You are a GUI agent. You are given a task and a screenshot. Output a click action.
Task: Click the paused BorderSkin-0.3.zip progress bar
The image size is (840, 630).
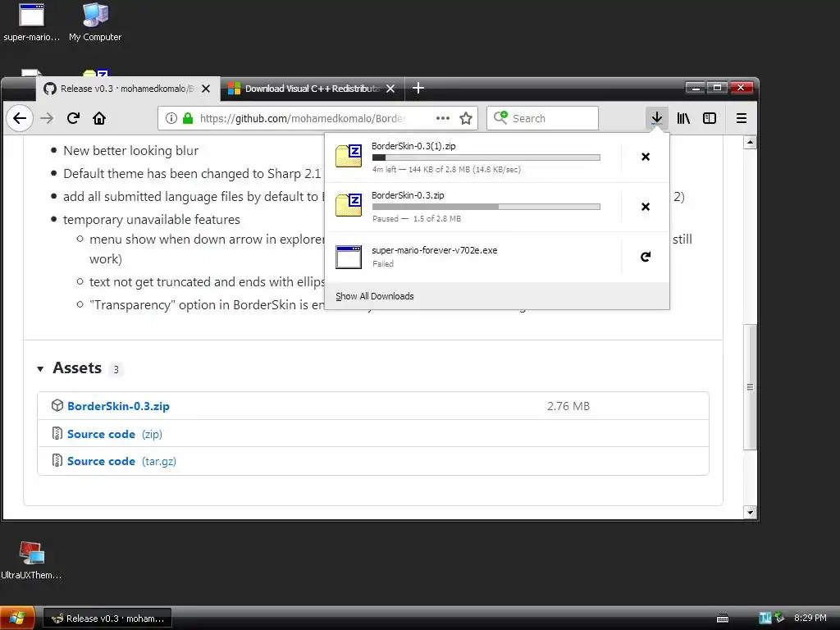(x=486, y=207)
